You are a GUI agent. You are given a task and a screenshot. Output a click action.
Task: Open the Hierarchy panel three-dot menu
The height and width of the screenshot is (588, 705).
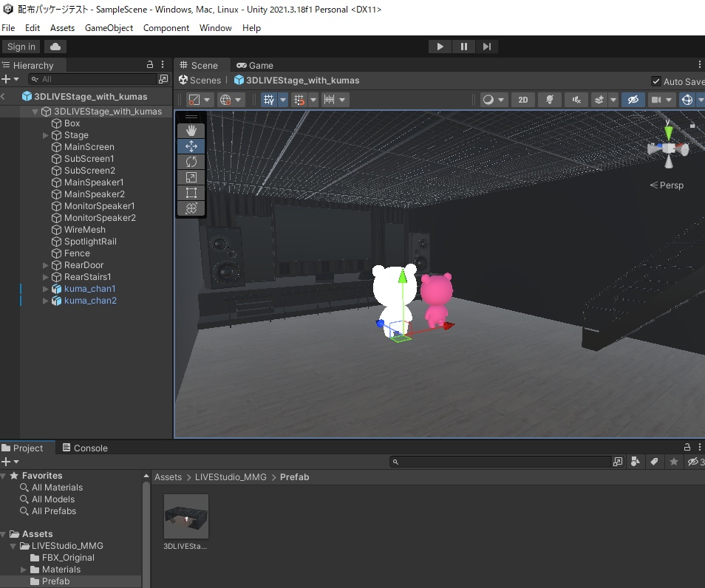163,65
